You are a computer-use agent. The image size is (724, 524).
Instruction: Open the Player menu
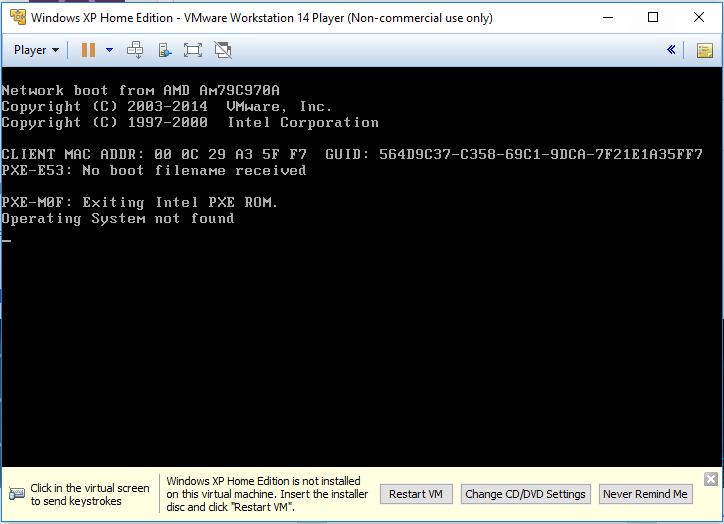coord(36,50)
